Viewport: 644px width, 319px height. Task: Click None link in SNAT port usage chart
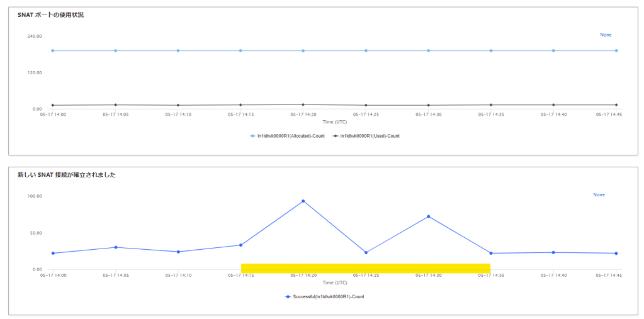pyautogui.click(x=606, y=35)
